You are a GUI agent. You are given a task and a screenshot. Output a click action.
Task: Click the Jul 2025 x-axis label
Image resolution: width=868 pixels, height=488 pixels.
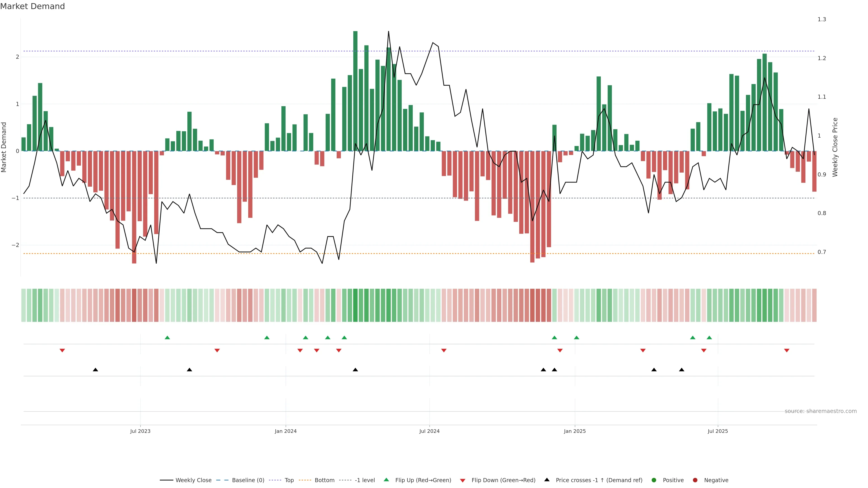point(718,431)
